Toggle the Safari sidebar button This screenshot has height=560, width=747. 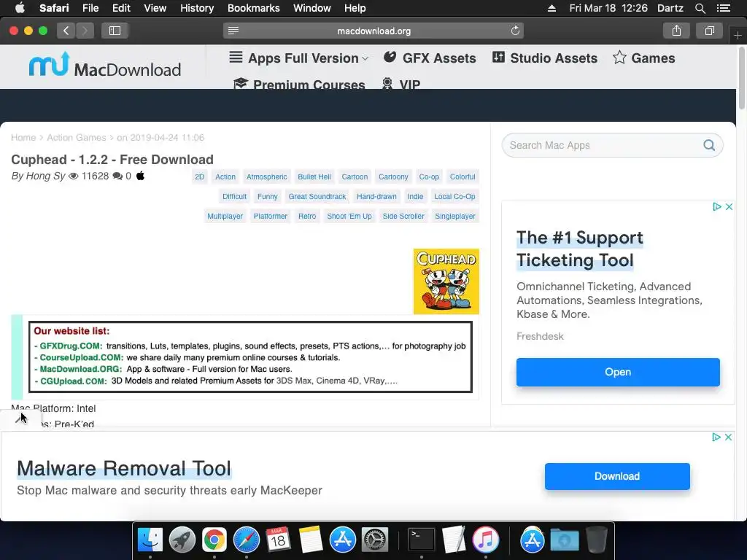pos(115,31)
